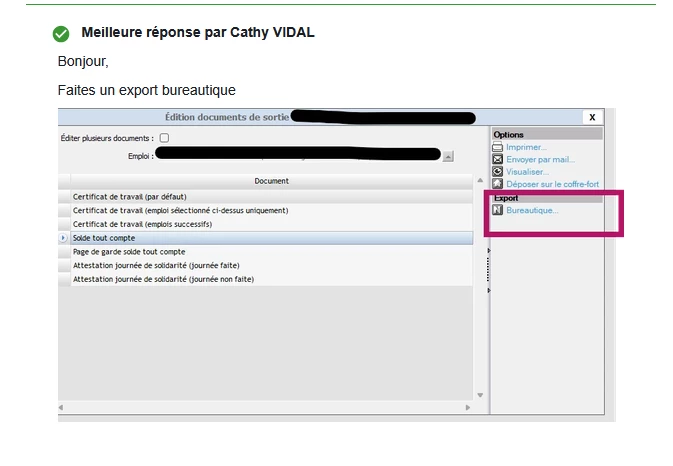Click the envelope icon beside Envoyer par mail
673x466 pixels.
point(497,160)
